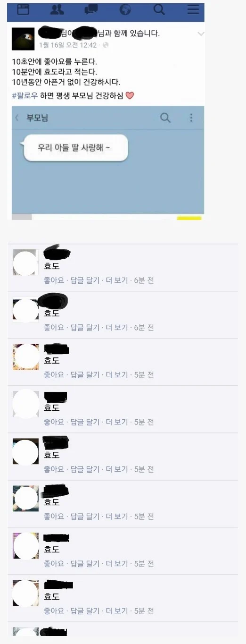The height and width of the screenshot is (644, 246).
Task: Like the first 효도 comment
Action: 54,280
